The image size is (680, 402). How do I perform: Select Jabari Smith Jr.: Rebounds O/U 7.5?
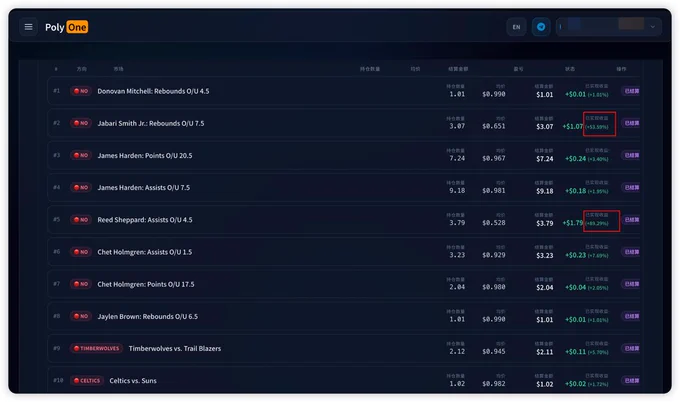[150, 123]
